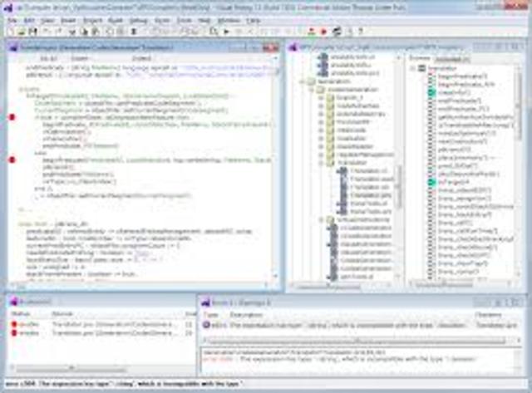
Task: Select trans_call entry in browse pane
Action: 455,223
